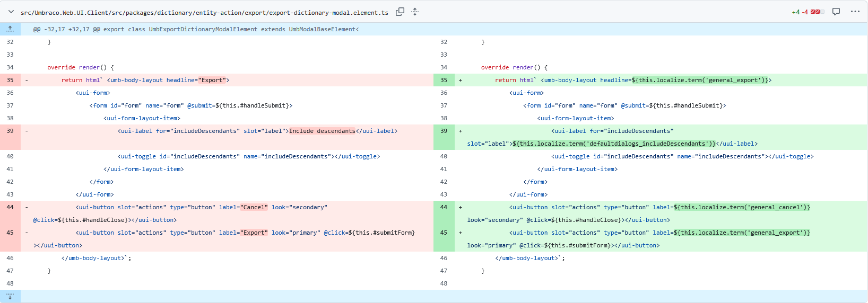868x303 pixels.
Task: Click the minus marker on deleted line 44
Action: click(27, 207)
